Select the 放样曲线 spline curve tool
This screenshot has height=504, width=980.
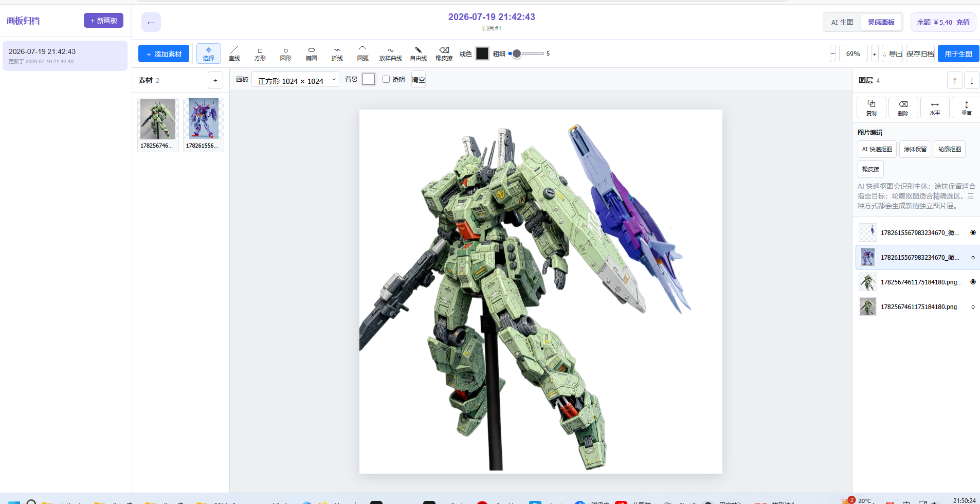[391, 53]
